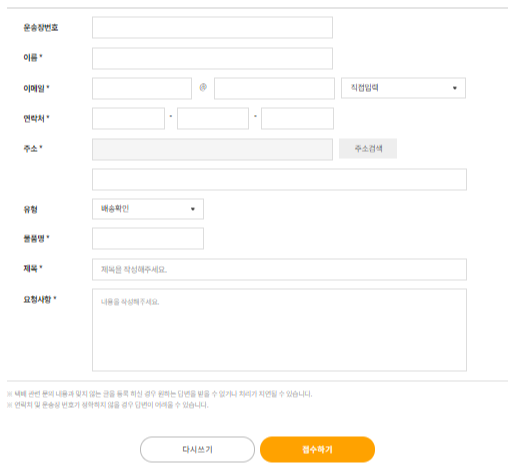Click the middle 연락처 phone number field
The width and height of the screenshot is (511, 466).
click(213, 118)
